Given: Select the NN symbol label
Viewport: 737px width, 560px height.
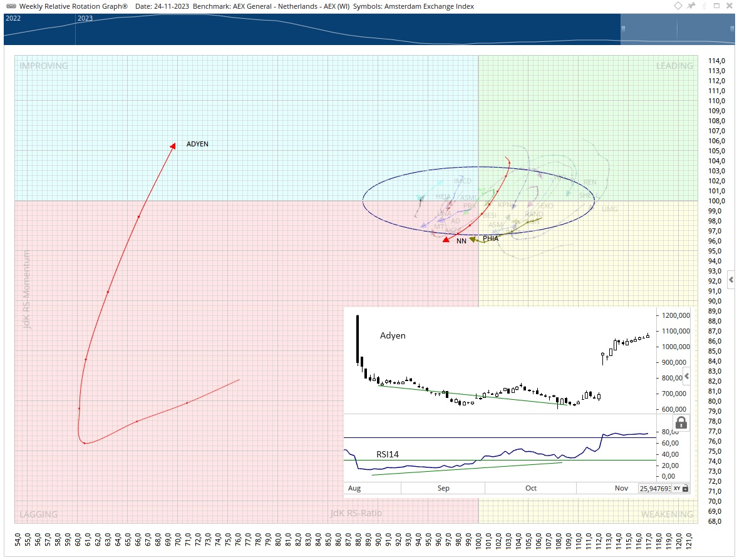Looking at the screenshot, I should pyautogui.click(x=461, y=241).
